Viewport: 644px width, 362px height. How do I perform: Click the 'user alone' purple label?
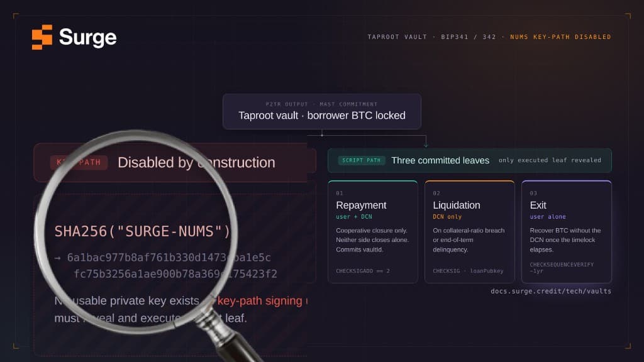(548, 217)
